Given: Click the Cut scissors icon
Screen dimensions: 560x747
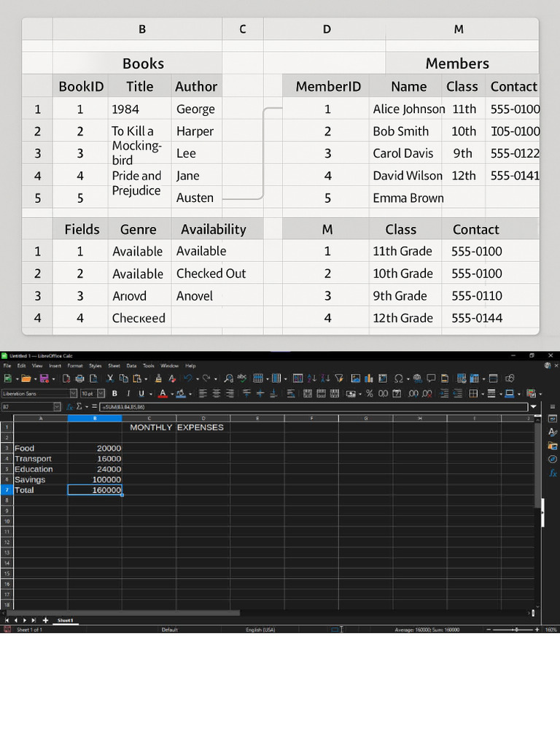Looking at the screenshot, I should coord(110,379).
